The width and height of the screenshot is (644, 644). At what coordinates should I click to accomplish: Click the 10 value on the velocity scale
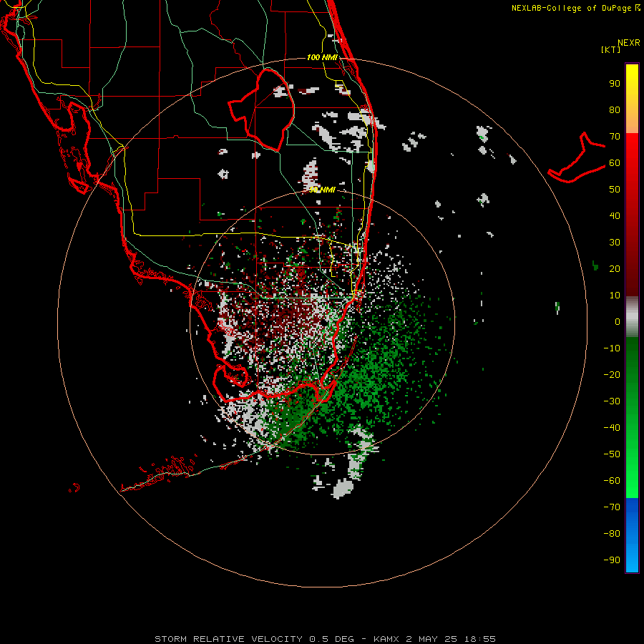(615, 296)
